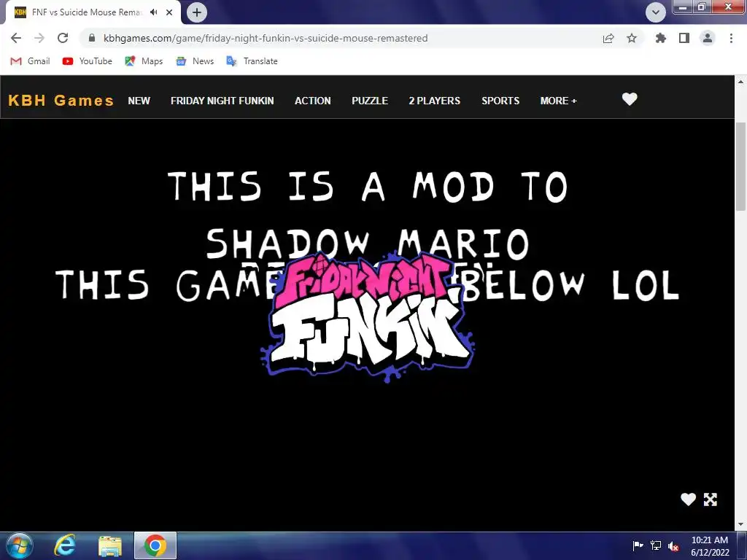747x560 pixels.
Task: Open the Extensions puzzle icon
Action: [660, 38]
